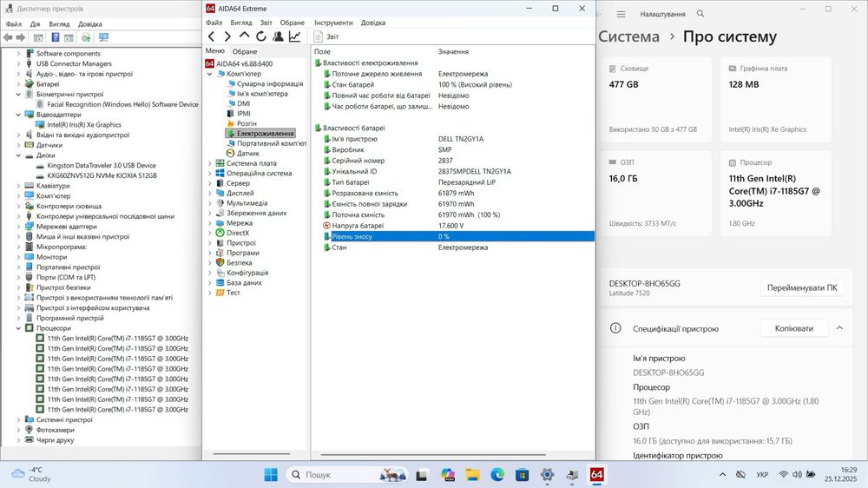Click AIDA64 horizontal scrollbar in details pane
The height and width of the screenshot is (488, 868).
[433, 455]
